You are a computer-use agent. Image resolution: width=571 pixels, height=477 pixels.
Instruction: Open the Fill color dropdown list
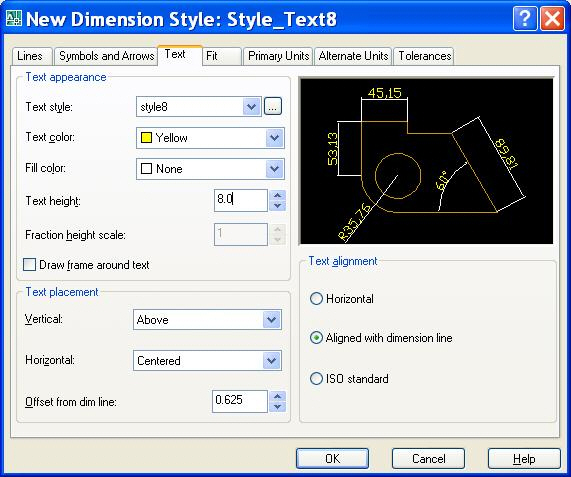coord(275,169)
